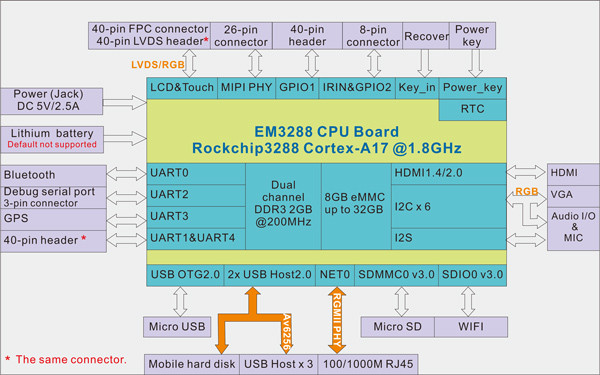Select the RTC block
Image resolution: width=600 pixels, height=375 pixels.
pyautogui.click(x=473, y=109)
